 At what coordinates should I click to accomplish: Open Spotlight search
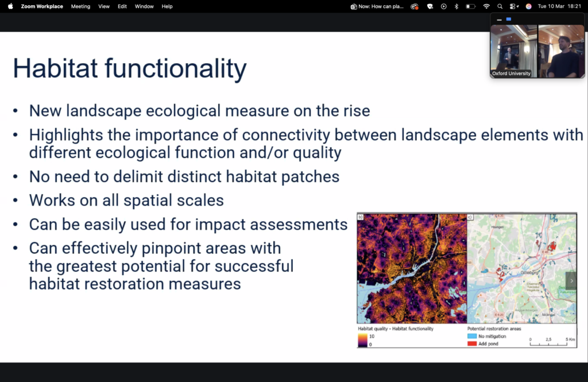tap(500, 6)
